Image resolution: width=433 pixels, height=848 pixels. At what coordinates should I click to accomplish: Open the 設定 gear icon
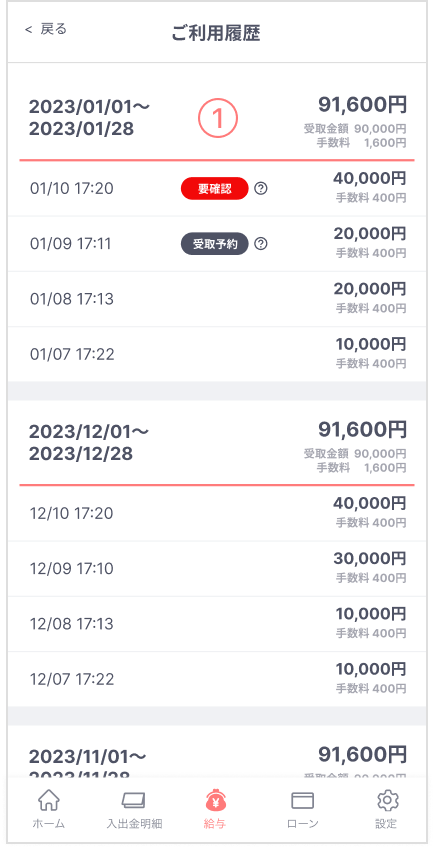point(387,801)
